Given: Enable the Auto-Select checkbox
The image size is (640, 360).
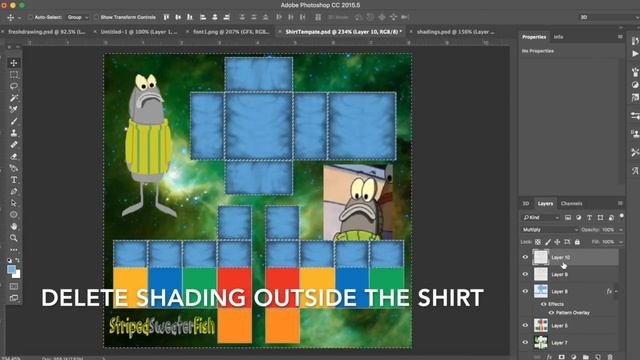Looking at the screenshot, I should tap(30, 17).
